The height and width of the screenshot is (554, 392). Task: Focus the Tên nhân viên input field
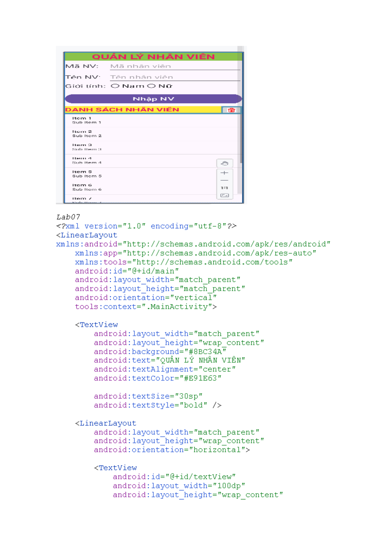tap(175, 77)
